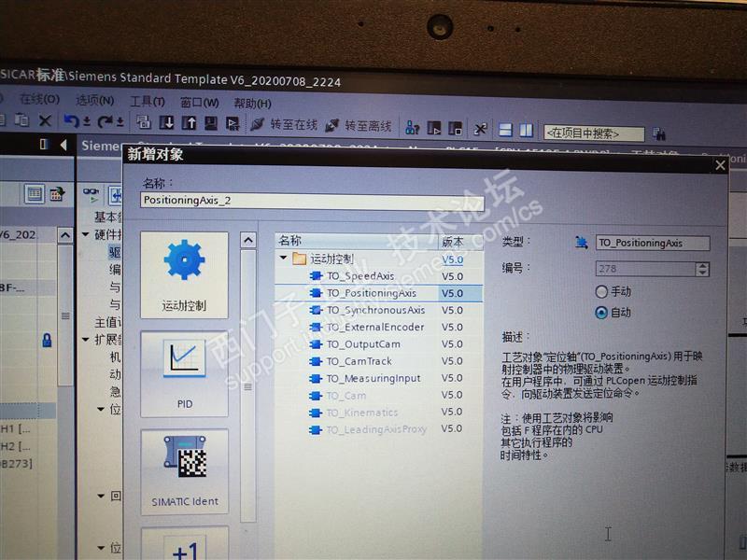
Task: Select the PID category tile
Action: 184,374
